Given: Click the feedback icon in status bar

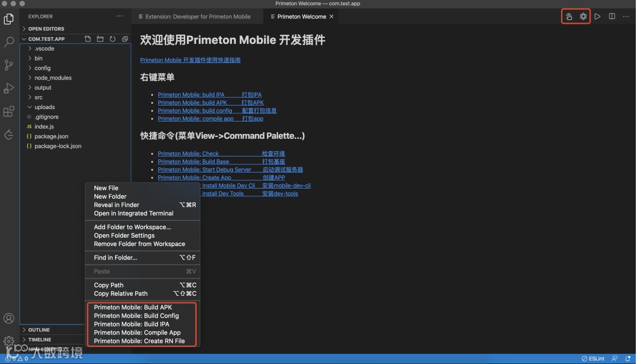Looking at the screenshot, I should tap(614, 359).
